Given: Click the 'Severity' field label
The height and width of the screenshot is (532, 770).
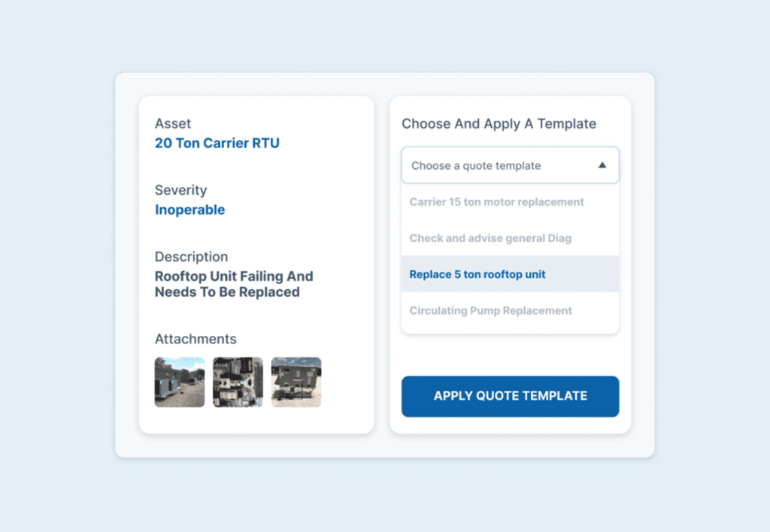Looking at the screenshot, I should pyautogui.click(x=180, y=190).
